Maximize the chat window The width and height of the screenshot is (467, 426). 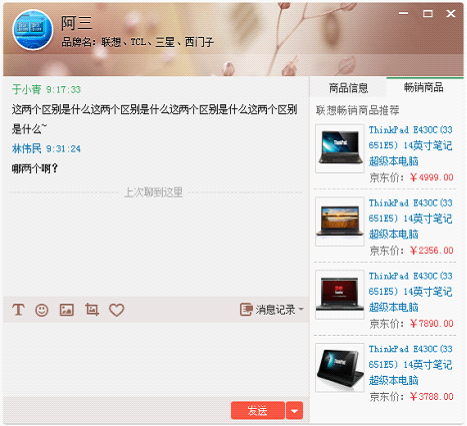(x=428, y=13)
